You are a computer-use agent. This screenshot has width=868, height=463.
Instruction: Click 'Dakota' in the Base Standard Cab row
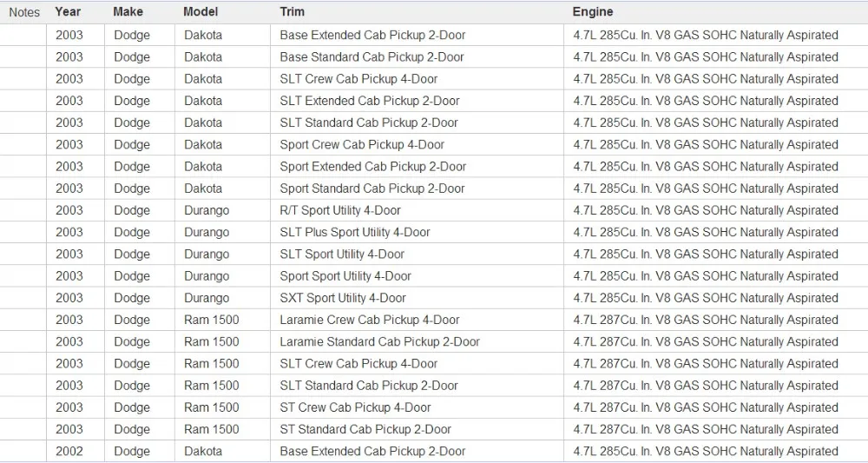(x=203, y=57)
